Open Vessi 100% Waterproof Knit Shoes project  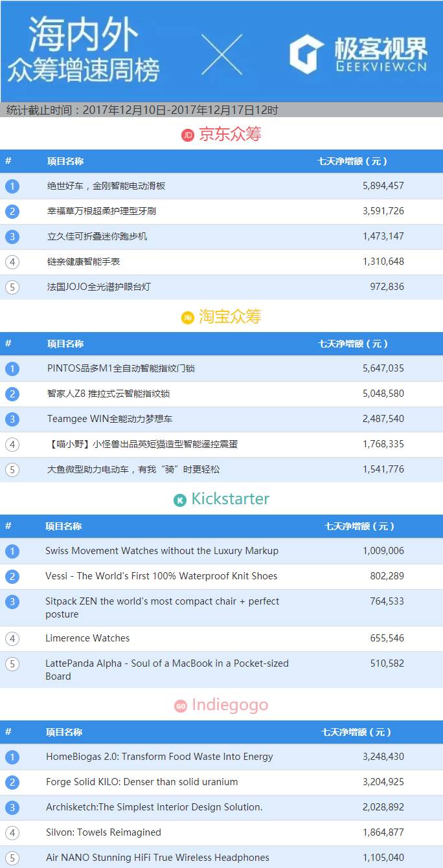coord(161,576)
